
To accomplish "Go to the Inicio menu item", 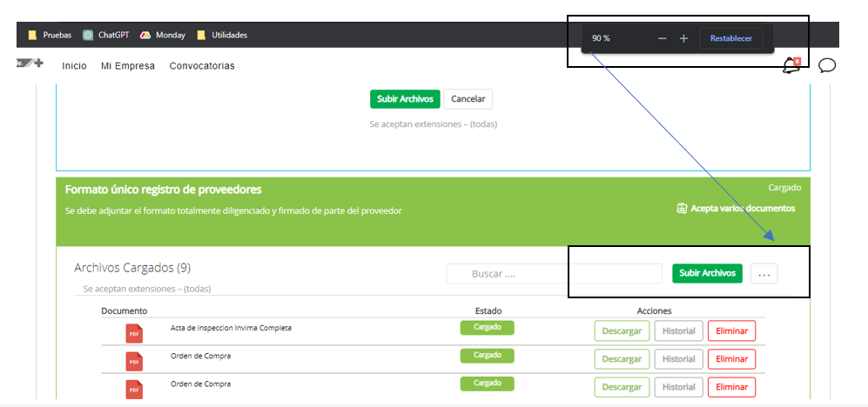I will [74, 66].
